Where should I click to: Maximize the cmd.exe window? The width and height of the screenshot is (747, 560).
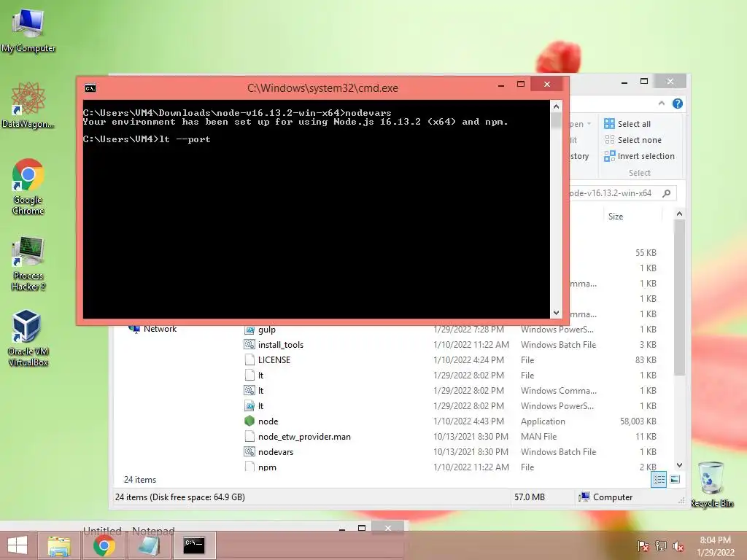pos(521,85)
